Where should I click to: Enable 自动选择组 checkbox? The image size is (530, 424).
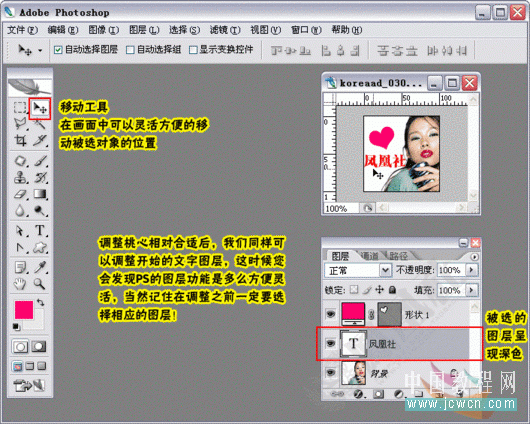pyautogui.click(x=130, y=50)
